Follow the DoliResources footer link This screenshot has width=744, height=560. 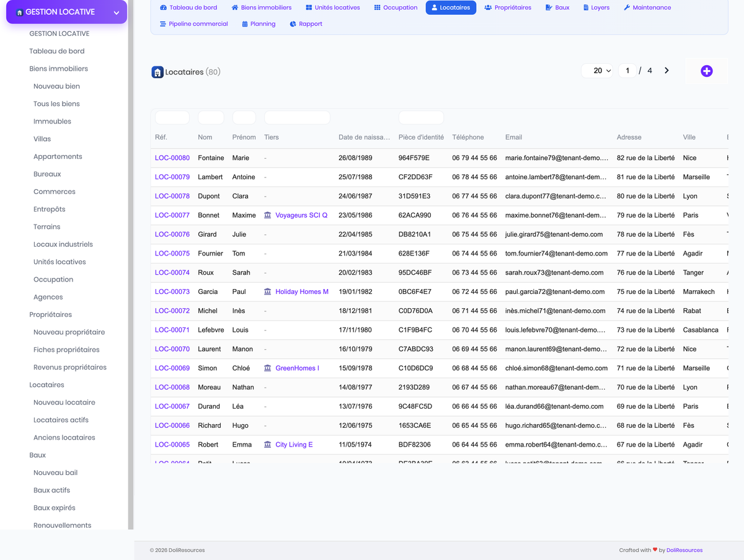tap(684, 550)
